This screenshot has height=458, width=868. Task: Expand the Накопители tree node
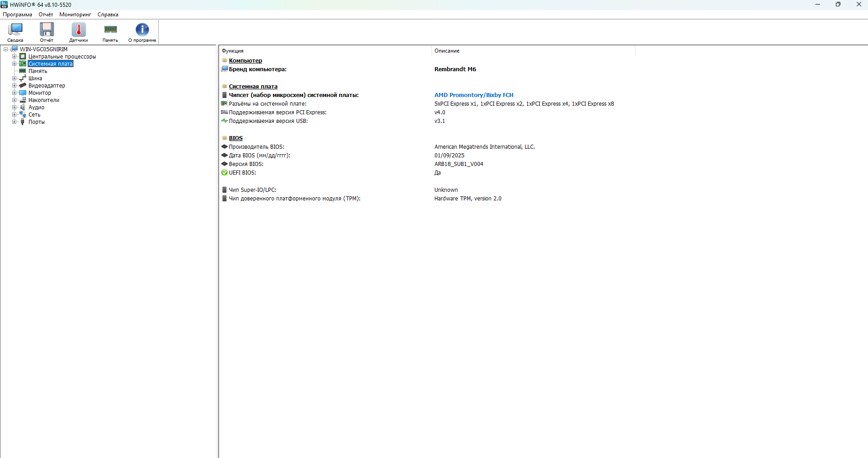15,100
